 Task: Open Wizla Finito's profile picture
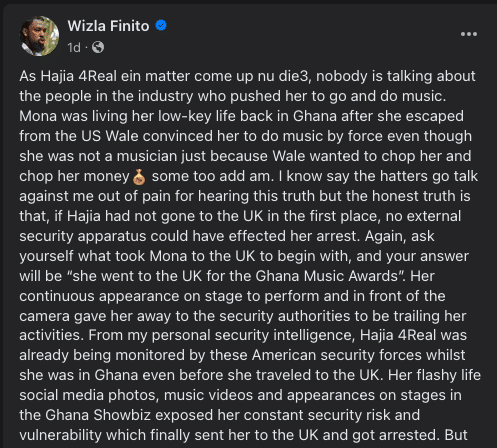[39, 36]
